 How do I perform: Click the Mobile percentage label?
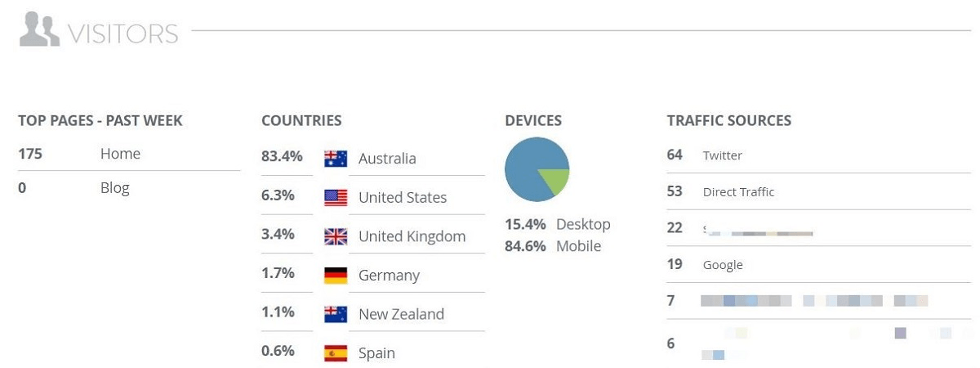[x=578, y=246]
